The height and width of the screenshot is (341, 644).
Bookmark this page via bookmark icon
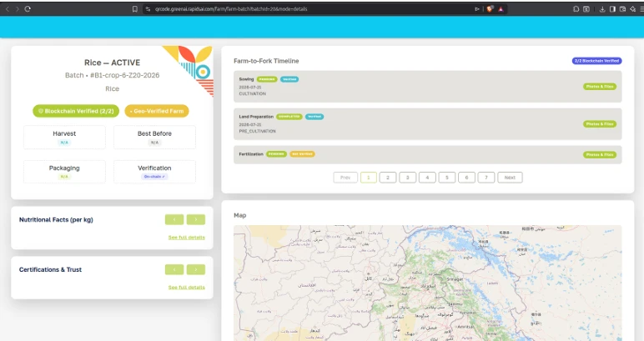click(x=134, y=8)
